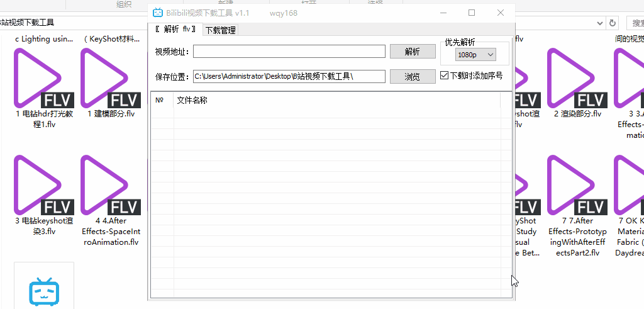Viewport: 644px width, 309px height.
Task: Click the 2 渲染部分.flv file name
Action: click(x=577, y=115)
